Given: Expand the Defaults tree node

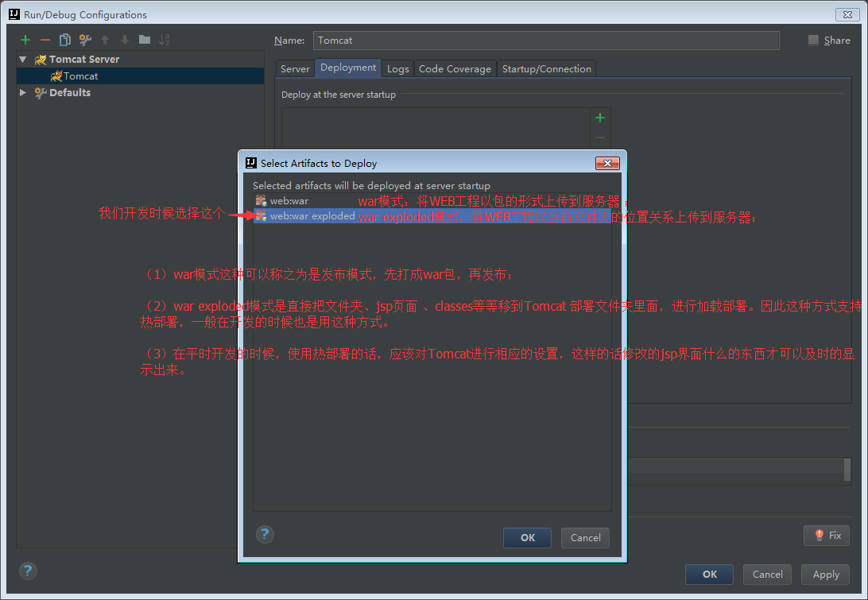Looking at the screenshot, I should (23, 92).
